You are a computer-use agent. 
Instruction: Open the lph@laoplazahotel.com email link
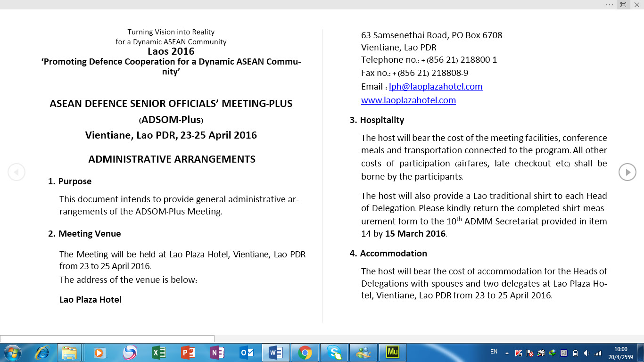(x=436, y=86)
